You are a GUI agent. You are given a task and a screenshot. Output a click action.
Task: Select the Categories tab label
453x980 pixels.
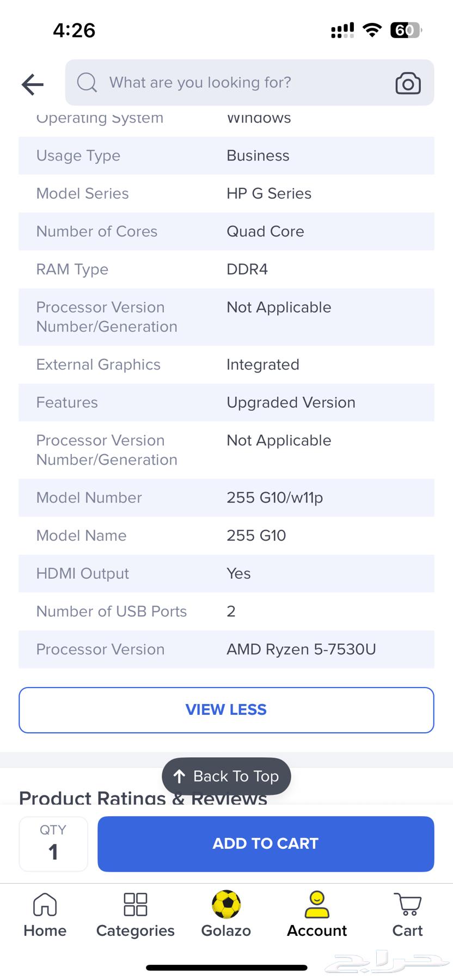click(x=135, y=930)
